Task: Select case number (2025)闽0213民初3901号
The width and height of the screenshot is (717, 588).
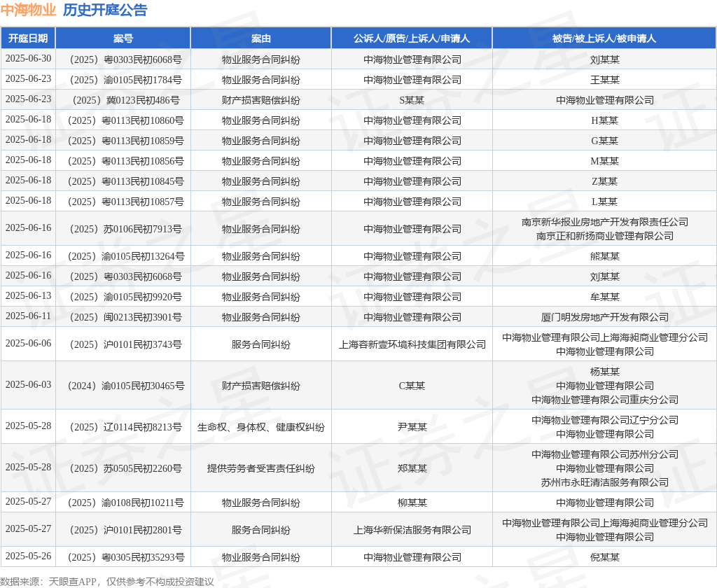Action: coord(123,317)
